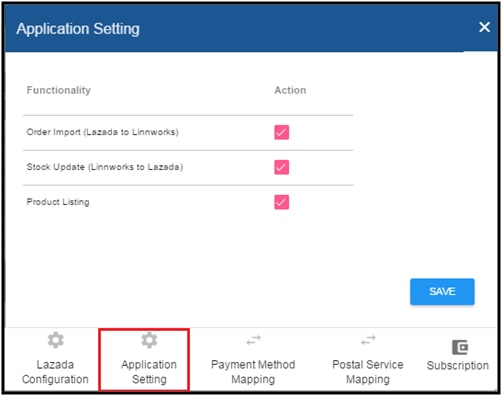Click the 'Order Import (Lazada to Linnworks)' text
Screen dimensions: 503x396
(103, 132)
